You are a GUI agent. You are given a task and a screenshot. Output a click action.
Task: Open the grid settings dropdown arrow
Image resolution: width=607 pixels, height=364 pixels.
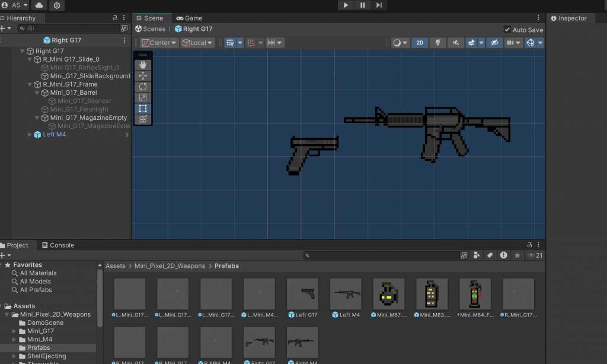[x=240, y=43]
